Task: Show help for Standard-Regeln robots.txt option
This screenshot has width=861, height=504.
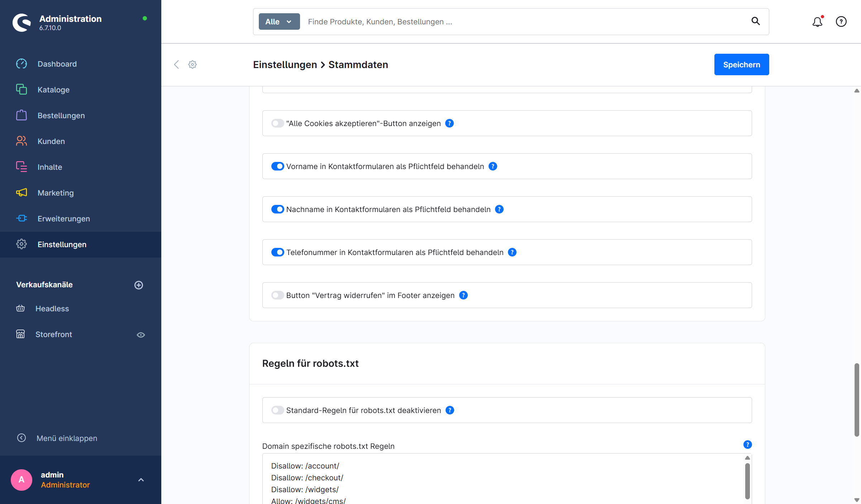Action: (450, 410)
